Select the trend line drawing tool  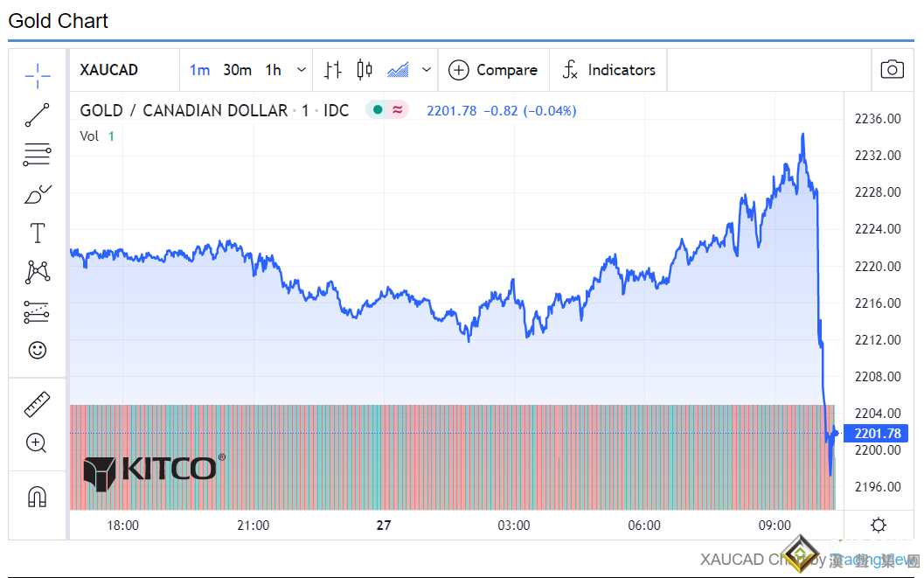click(x=38, y=115)
